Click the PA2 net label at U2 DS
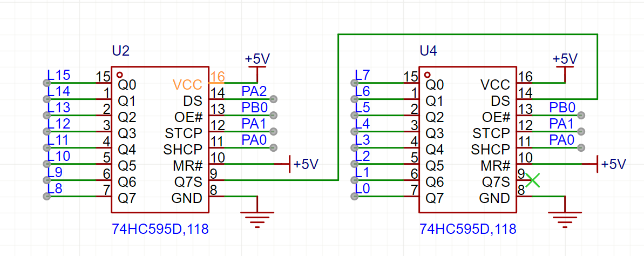 (254, 92)
